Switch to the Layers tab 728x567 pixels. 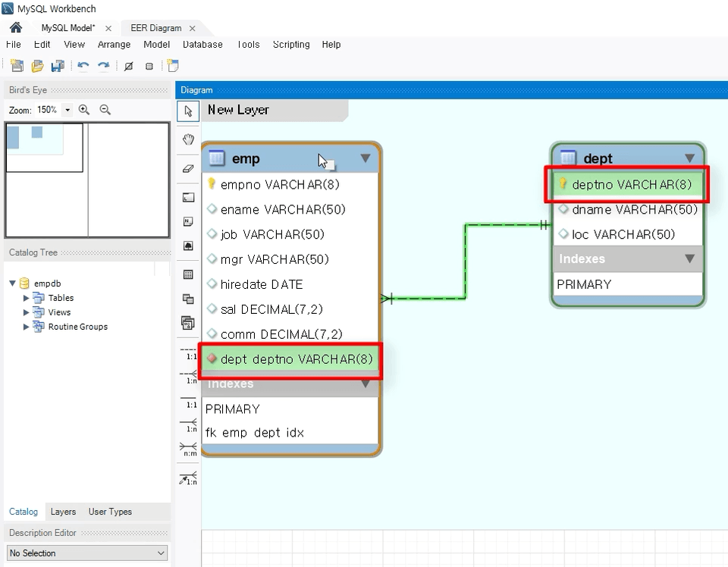click(x=63, y=512)
